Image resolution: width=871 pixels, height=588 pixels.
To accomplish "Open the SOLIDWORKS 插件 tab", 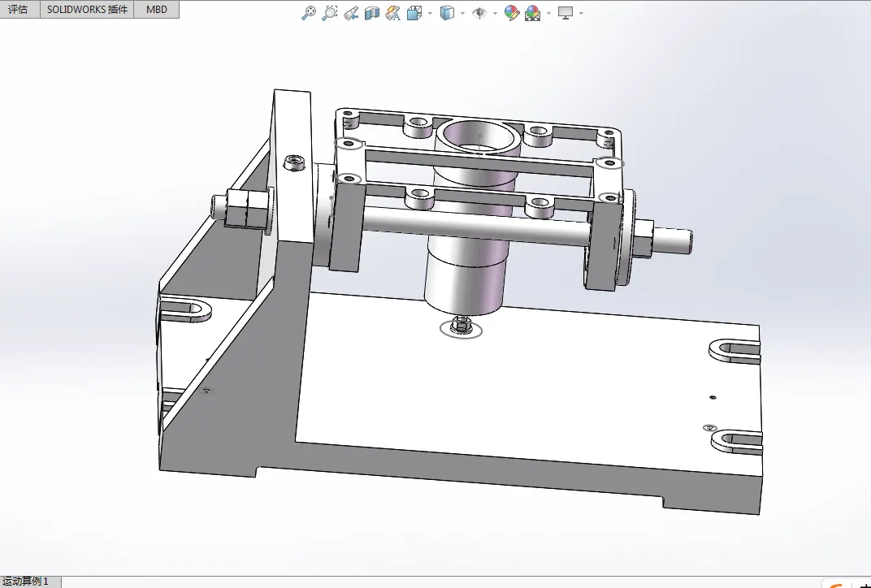I will pos(87,9).
